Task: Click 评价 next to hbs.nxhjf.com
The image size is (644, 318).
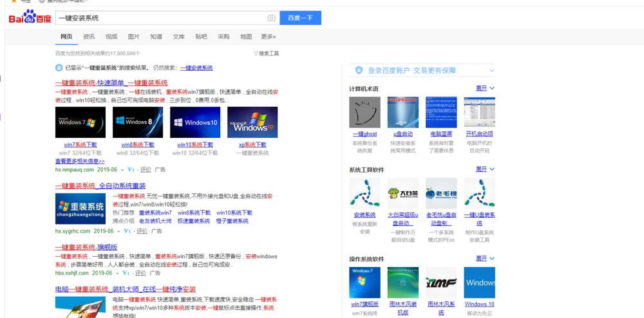Action: (x=140, y=273)
